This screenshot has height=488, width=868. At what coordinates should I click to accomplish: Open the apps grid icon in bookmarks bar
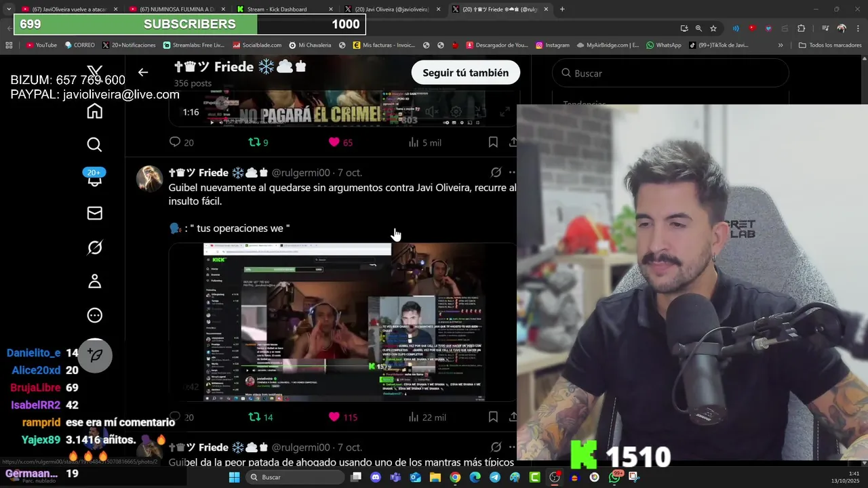[9, 45]
